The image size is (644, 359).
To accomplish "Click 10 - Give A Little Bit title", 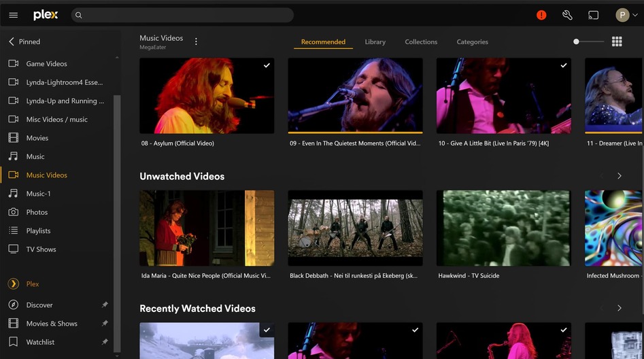I will (493, 143).
